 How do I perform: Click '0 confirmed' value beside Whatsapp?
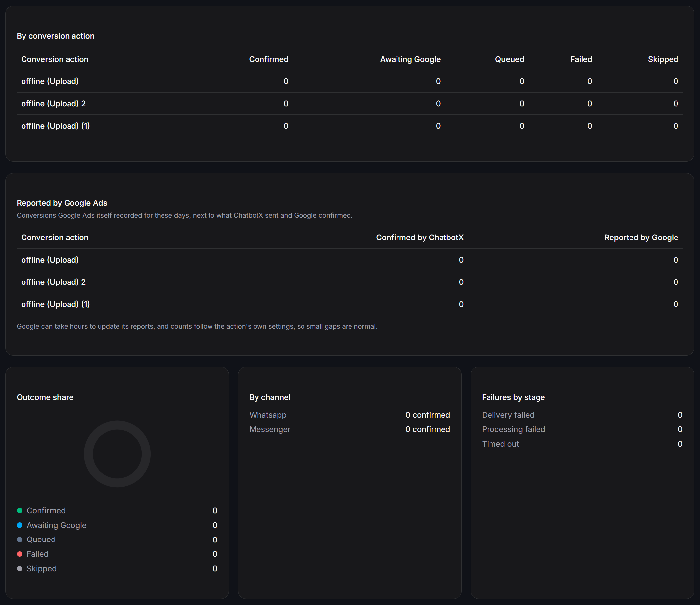point(428,415)
